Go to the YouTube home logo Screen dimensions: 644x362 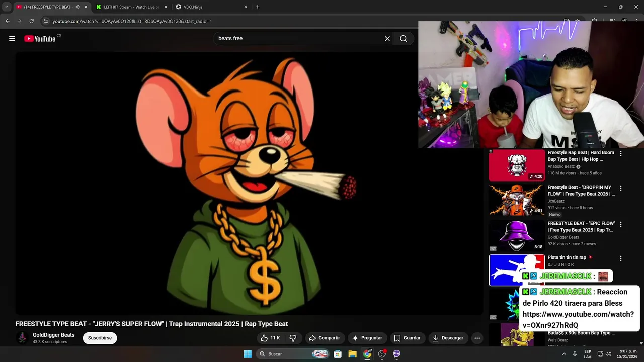(x=40, y=39)
